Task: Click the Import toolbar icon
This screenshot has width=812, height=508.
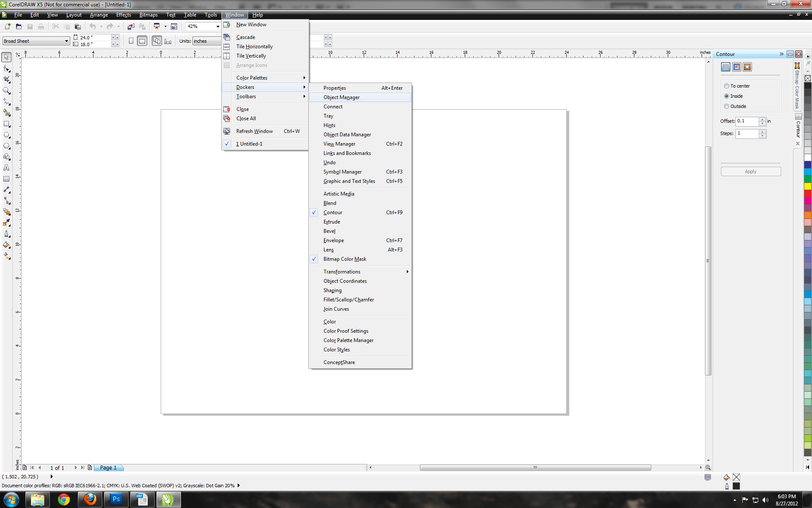Action: pyautogui.click(x=131, y=26)
